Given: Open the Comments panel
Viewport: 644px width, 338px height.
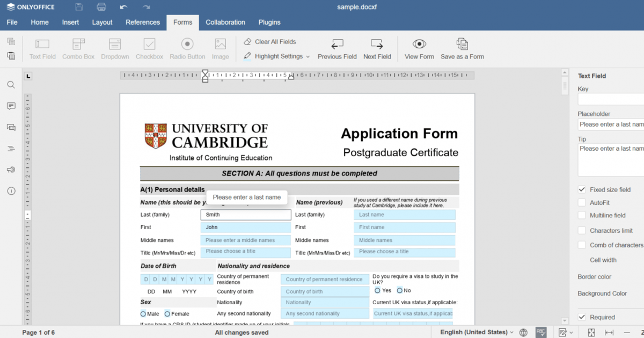Looking at the screenshot, I should pos(11,106).
